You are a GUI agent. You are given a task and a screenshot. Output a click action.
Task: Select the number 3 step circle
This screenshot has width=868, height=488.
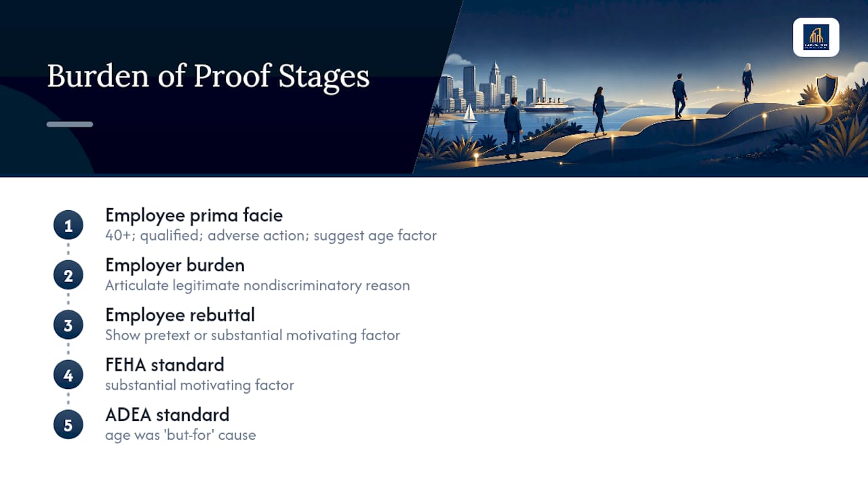tap(68, 325)
